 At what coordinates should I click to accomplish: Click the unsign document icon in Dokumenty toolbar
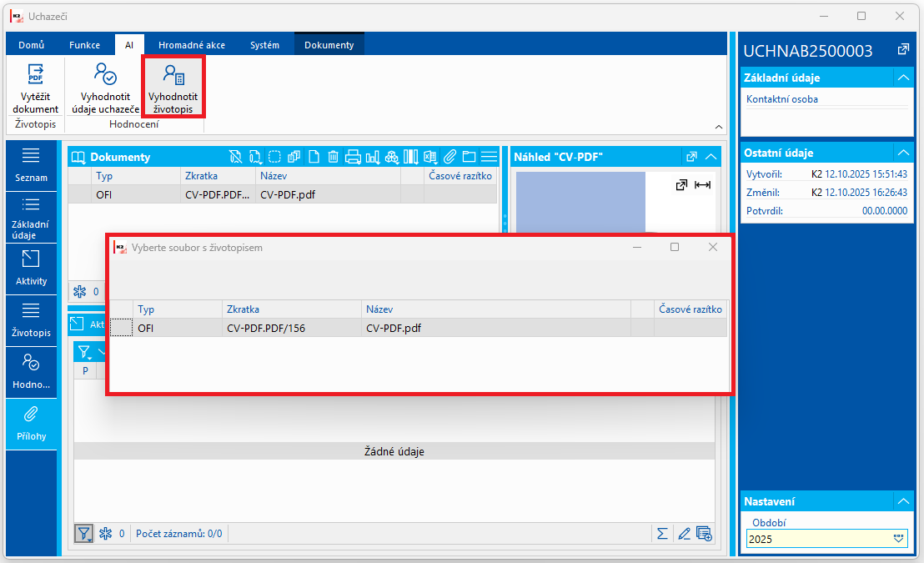236,157
